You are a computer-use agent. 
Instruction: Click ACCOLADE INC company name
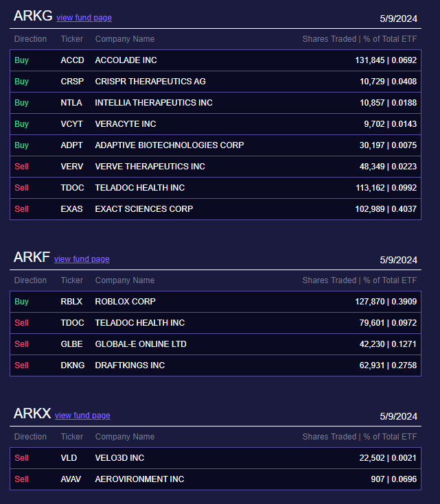click(x=126, y=60)
